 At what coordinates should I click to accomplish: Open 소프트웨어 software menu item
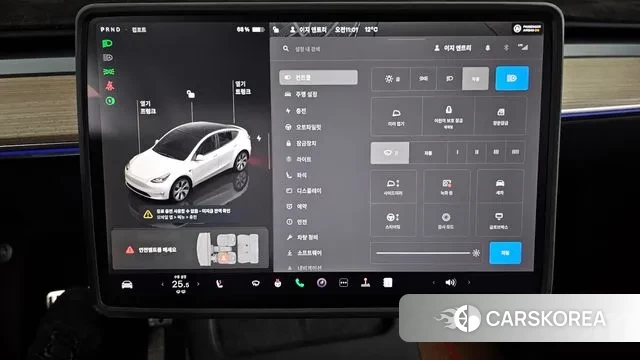tap(304, 253)
